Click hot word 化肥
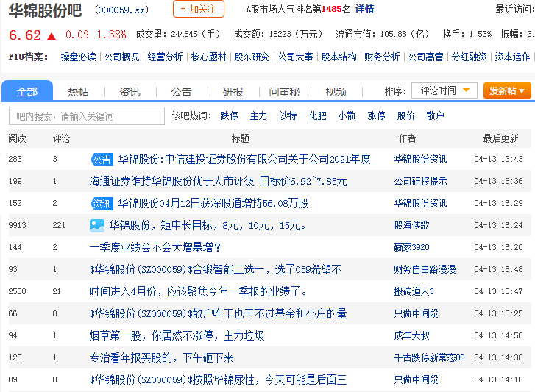 (x=318, y=116)
